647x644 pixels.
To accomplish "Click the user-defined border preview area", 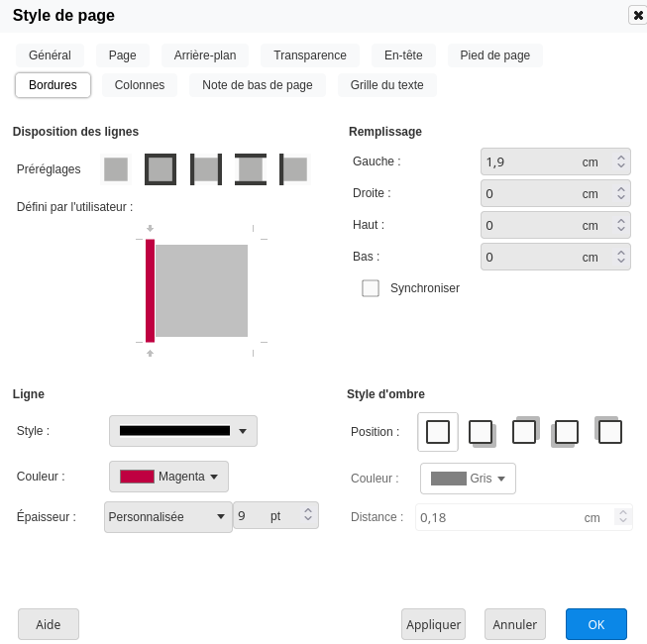I will coord(201,290).
